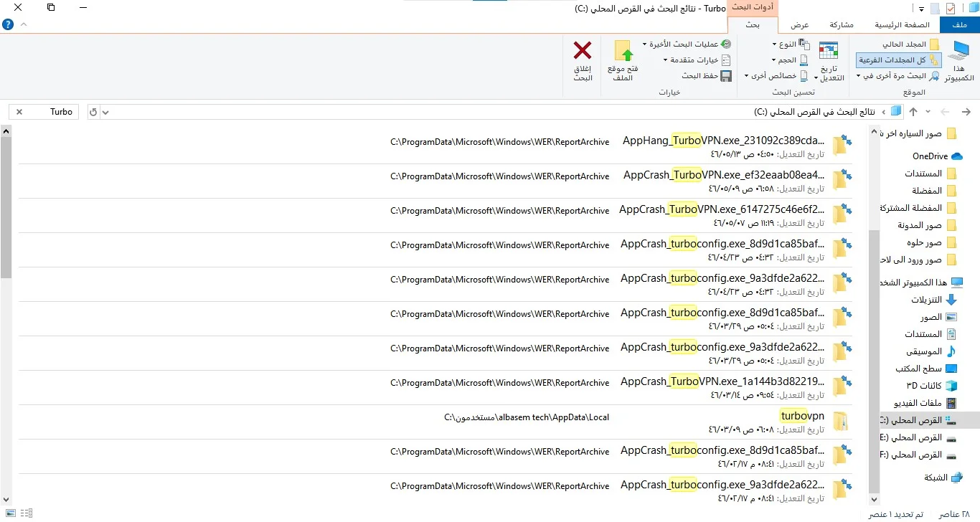Select the بحث Search tab
Image resolution: width=980 pixels, height=522 pixels.
coord(753,24)
